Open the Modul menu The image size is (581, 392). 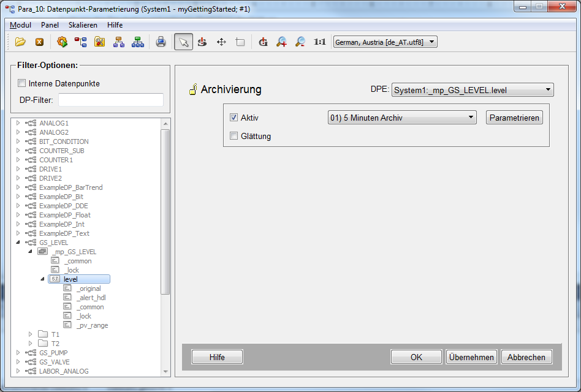pyautogui.click(x=20, y=24)
